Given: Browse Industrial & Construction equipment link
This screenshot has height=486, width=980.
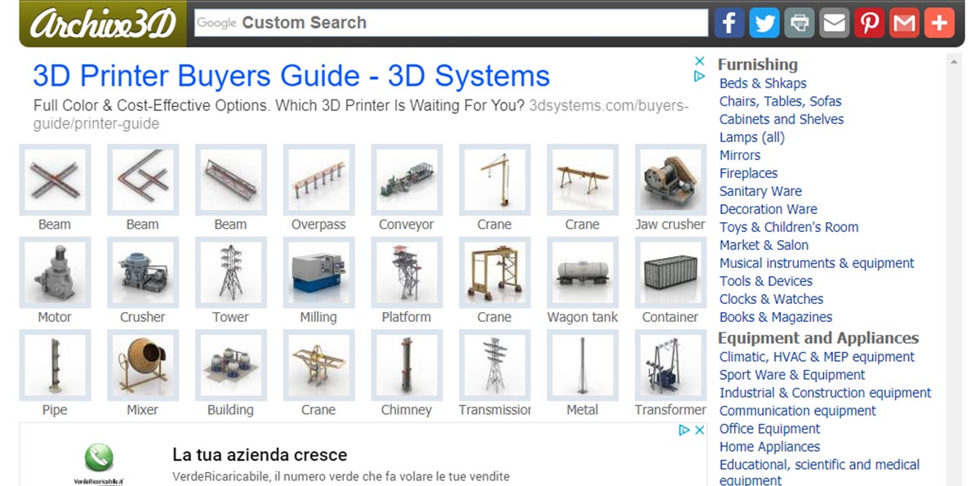Looking at the screenshot, I should (825, 393).
